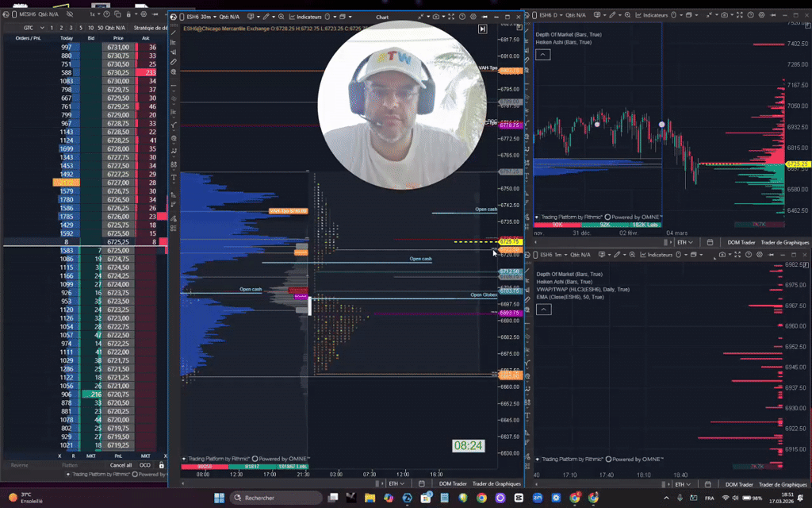Switch to DOM Trader tab under ESH6 D chart
Screen dimensions: 812x508
click(x=741, y=242)
